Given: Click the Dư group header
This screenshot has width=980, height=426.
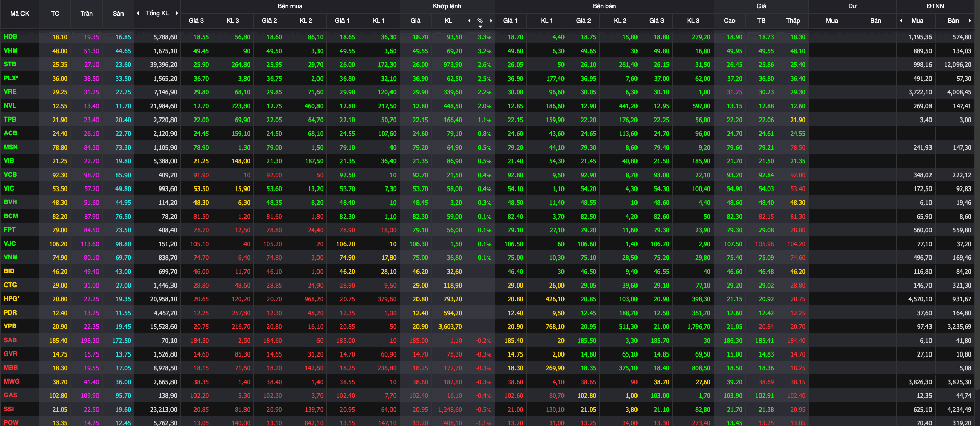Looking at the screenshot, I should pos(852,6).
